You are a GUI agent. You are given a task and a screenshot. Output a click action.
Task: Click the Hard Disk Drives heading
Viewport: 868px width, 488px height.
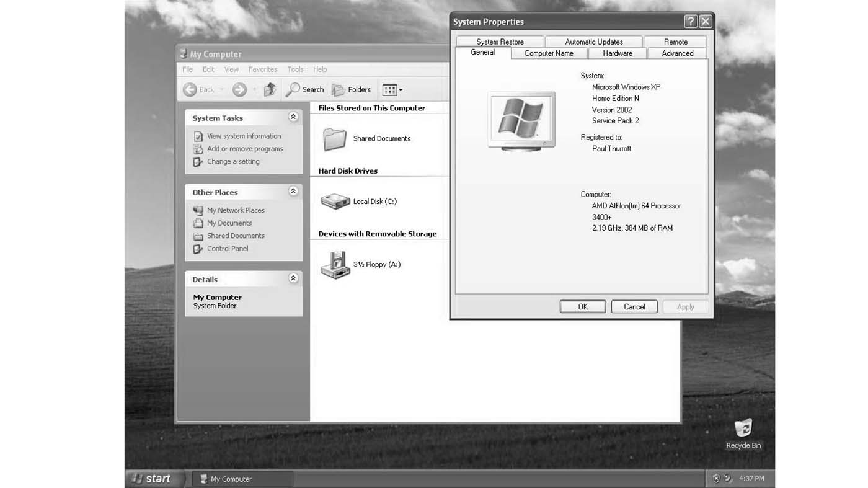(x=348, y=171)
